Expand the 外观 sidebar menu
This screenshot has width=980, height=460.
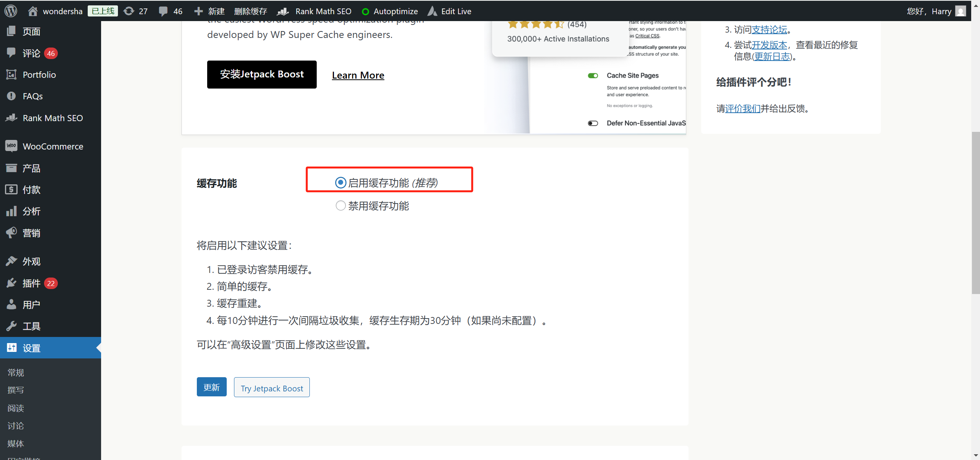click(32, 261)
